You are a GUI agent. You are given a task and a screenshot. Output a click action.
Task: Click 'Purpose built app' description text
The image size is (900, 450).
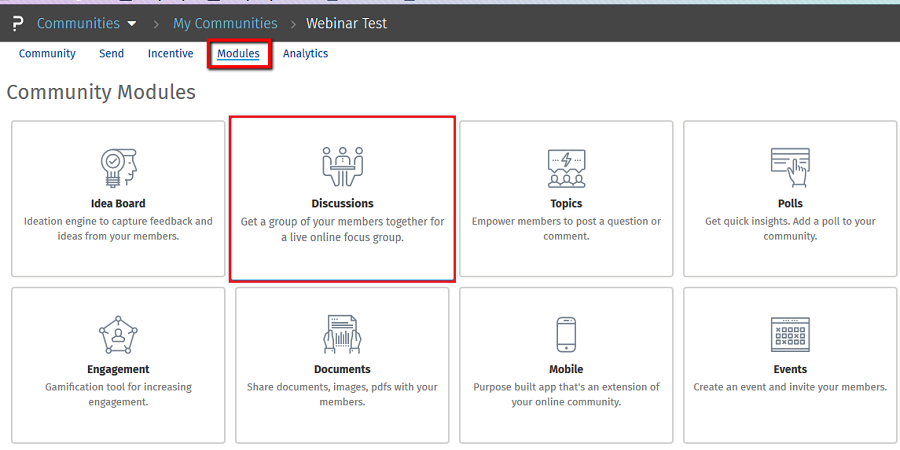click(567, 394)
